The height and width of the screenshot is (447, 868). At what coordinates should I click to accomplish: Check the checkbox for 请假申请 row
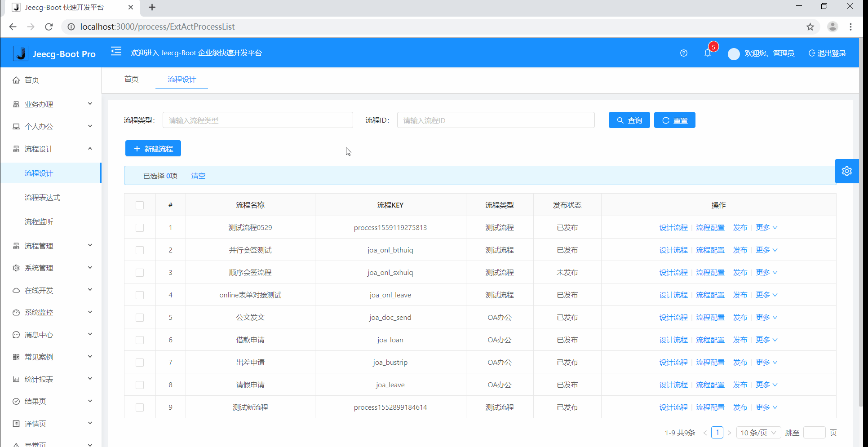(x=140, y=385)
